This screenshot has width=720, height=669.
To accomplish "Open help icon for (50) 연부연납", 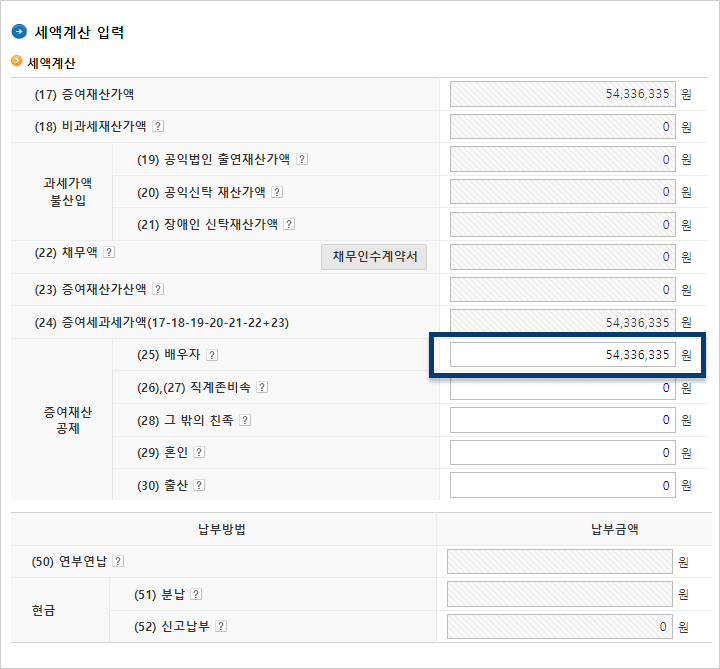I will pyautogui.click(x=118, y=561).
